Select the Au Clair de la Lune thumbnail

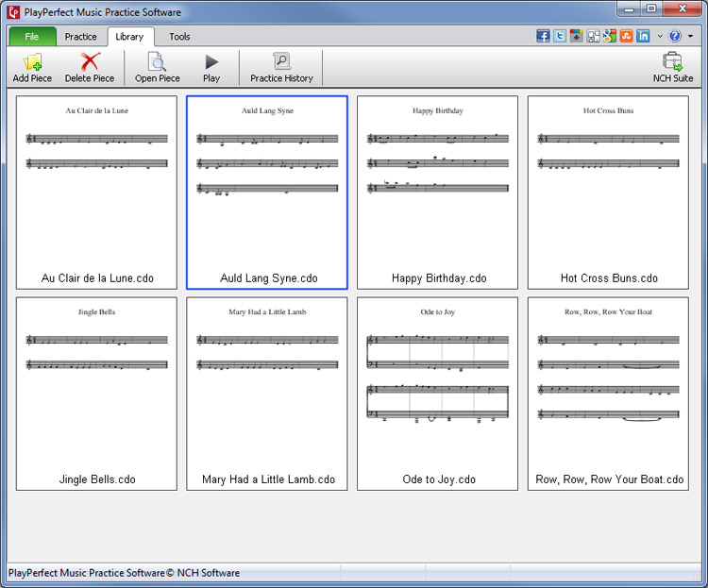pyautogui.click(x=96, y=193)
